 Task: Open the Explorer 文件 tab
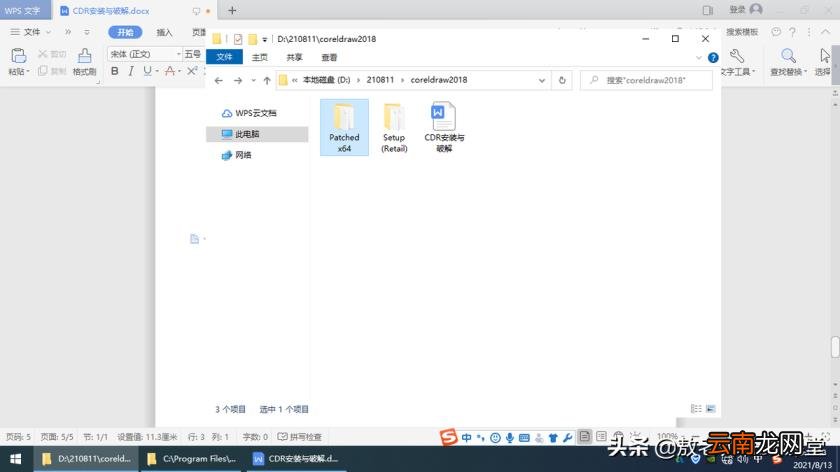[x=224, y=57]
